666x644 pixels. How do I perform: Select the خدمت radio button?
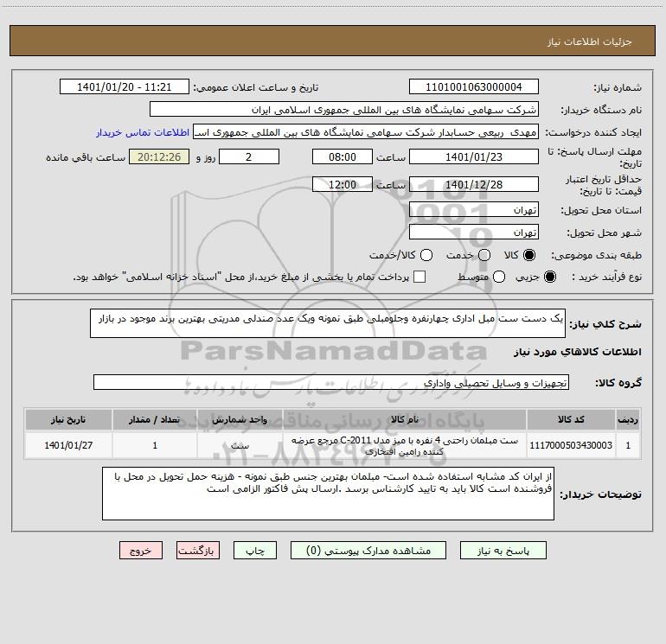(x=484, y=255)
